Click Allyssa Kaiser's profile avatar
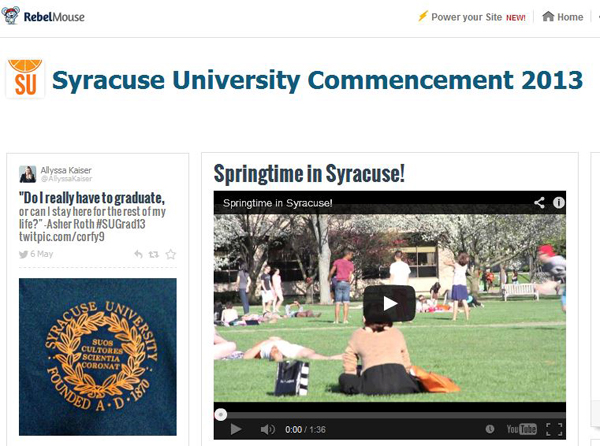This screenshot has width=600, height=446. [x=28, y=174]
